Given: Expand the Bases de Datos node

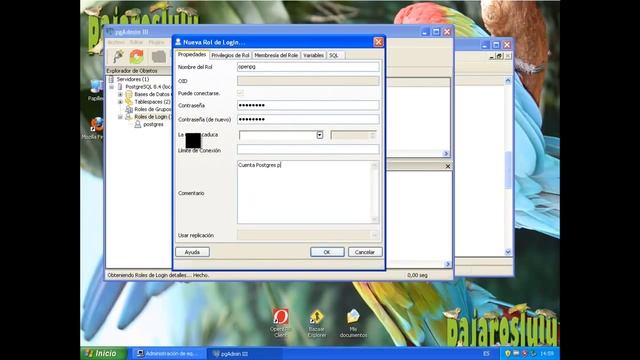Looking at the screenshot, I should coord(120,94).
